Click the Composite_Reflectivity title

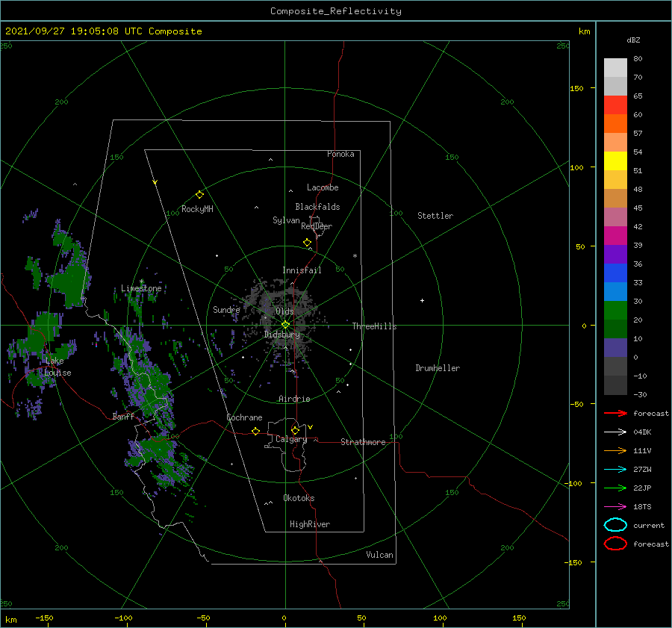pyautogui.click(x=336, y=11)
